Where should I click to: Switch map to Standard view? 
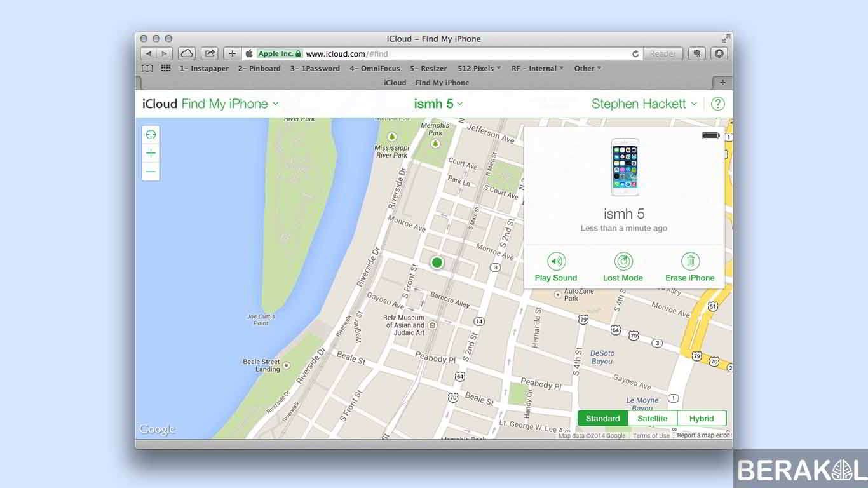point(602,419)
